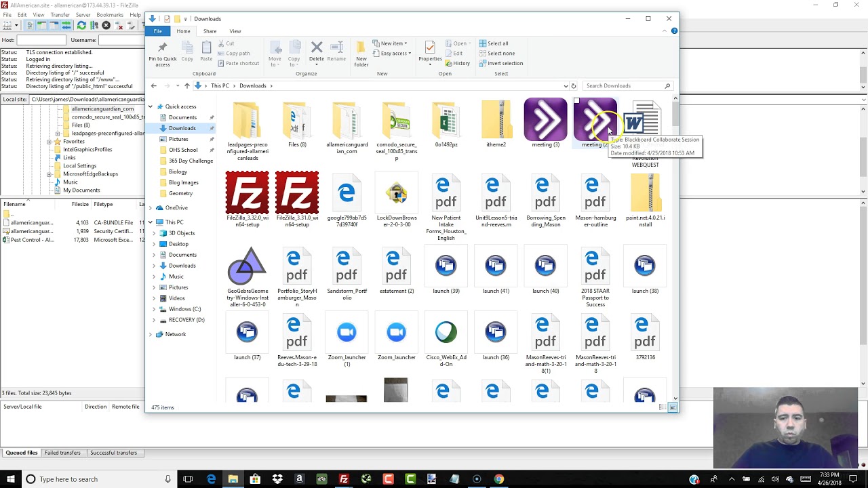Select the 0o1492pz Excel folder icon
The image size is (868, 488).
(x=446, y=120)
